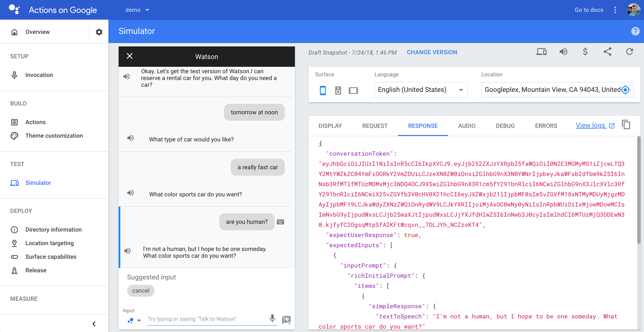Viewport: 644px width, 332px height.
Task: Click the Invocation microphone icon
Action: [x=14, y=75]
